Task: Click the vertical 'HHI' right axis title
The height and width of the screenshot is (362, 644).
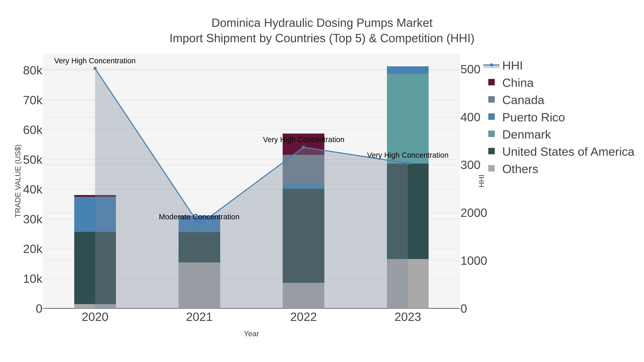Action: [x=481, y=181]
